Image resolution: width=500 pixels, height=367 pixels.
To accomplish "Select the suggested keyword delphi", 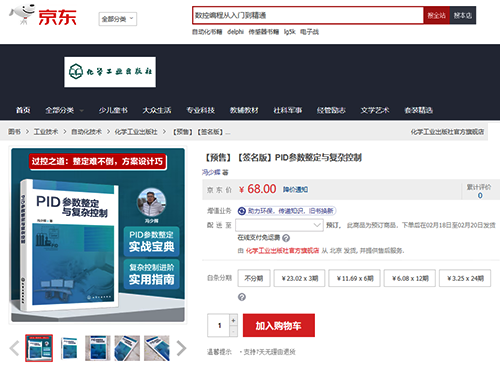I will pyautogui.click(x=235, y=32).
